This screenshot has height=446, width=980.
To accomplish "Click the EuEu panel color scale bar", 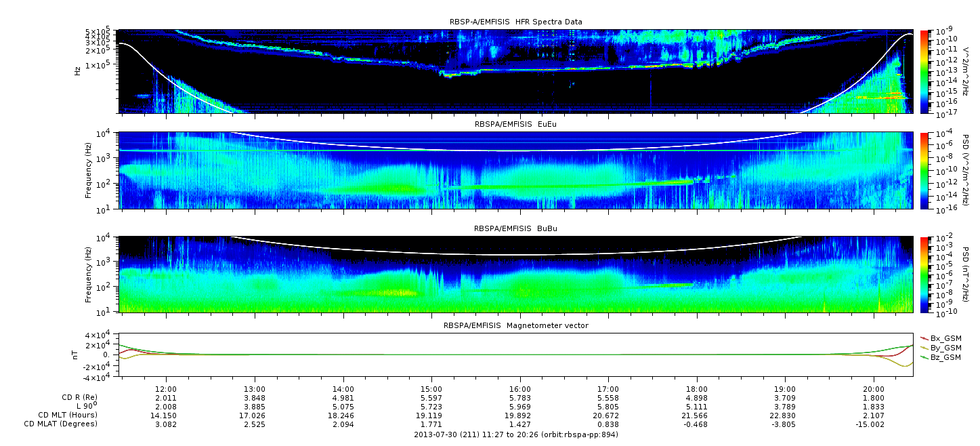I will (924, 170).
